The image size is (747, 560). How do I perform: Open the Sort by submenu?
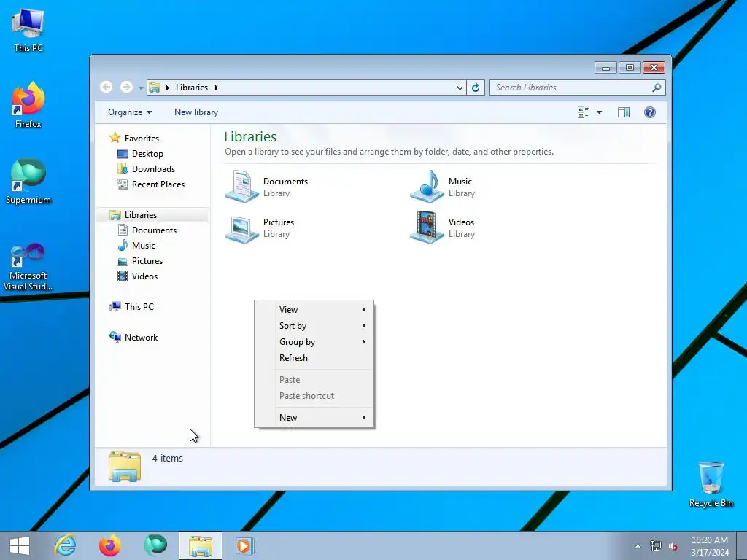[314, 326]
